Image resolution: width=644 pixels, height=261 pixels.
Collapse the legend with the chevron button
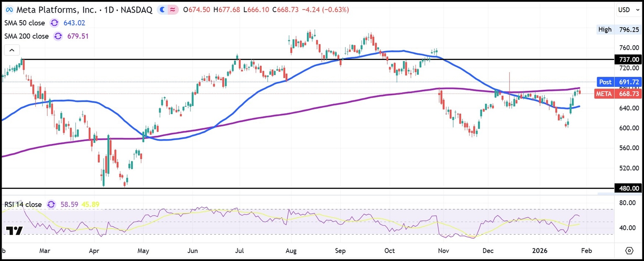click(x=11, y=50)
